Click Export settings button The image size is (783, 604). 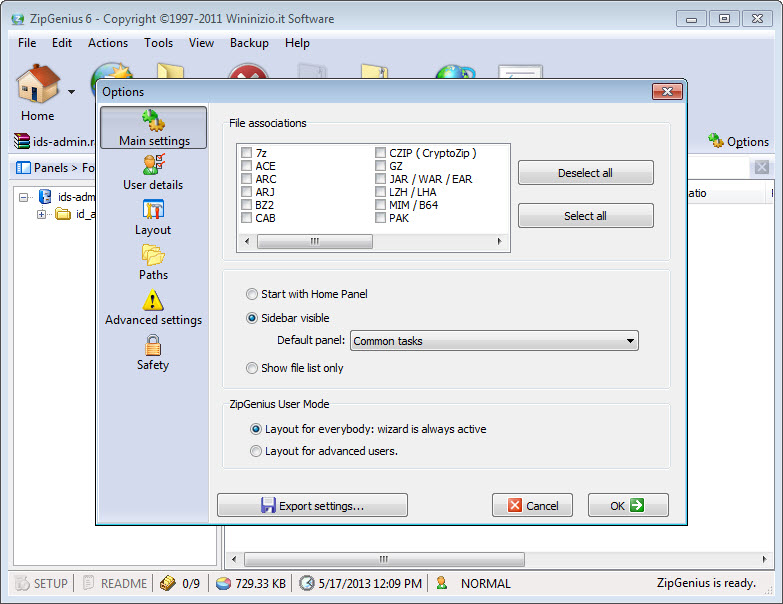tap(312, 505)
